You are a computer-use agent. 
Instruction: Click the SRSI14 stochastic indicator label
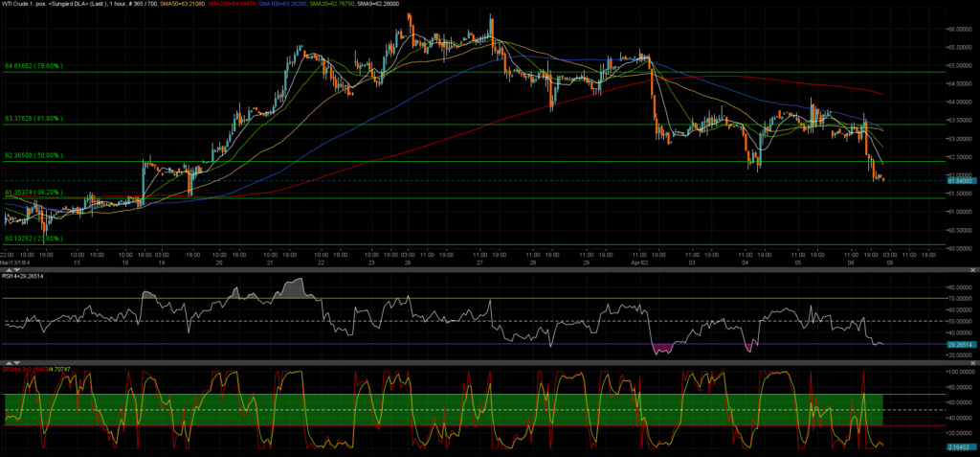tap(33, 366)
